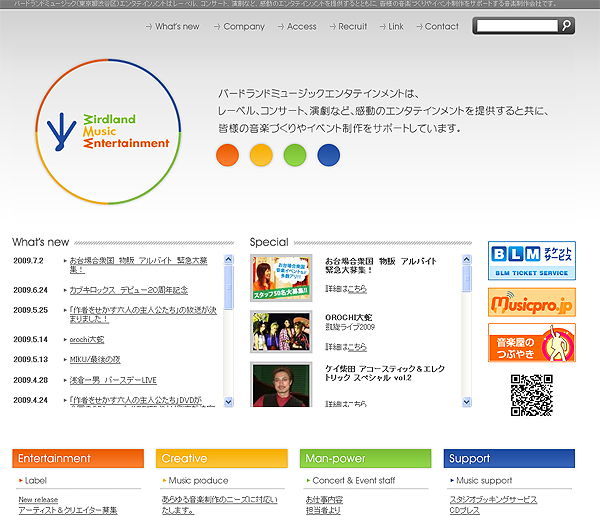Click the Special list scrollbar thumb
The image size is (600, 516).
click(466, 279)
